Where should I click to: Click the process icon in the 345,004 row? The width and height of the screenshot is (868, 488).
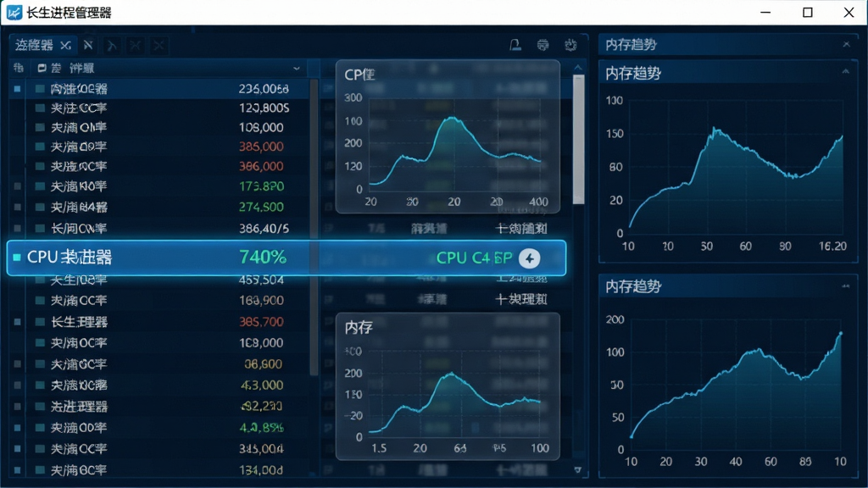tap(40, 449)
